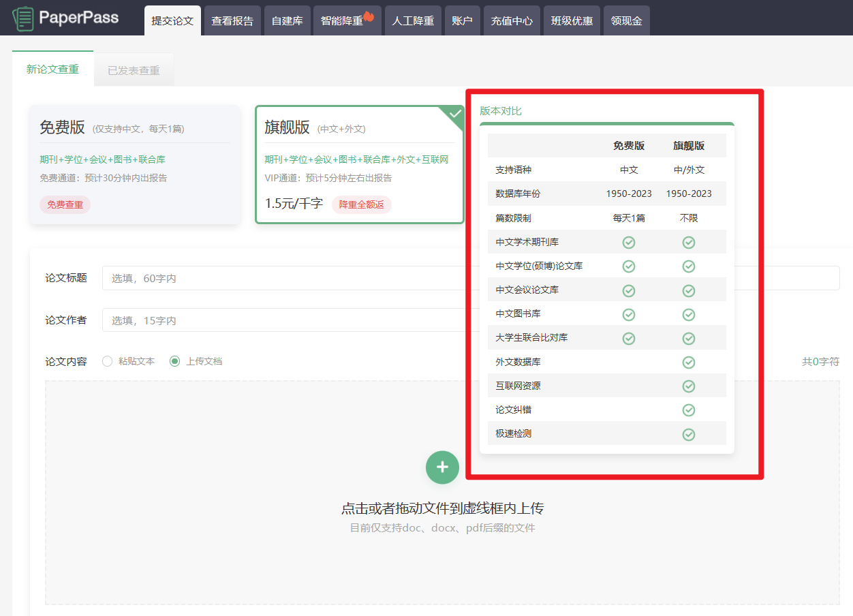
Task: Click the 版本对比 link
Action: 501,110
